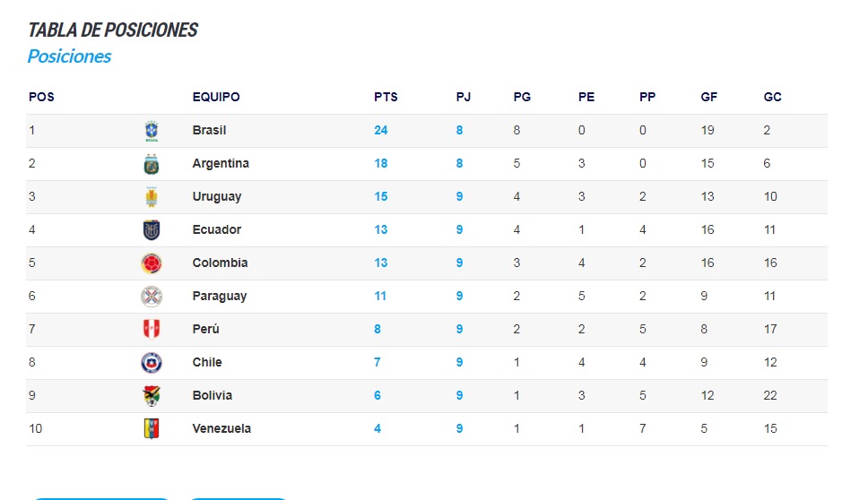This screenshot has height=500, width=868.
Task: Click the GC column header
Action: tap(772, 97)
